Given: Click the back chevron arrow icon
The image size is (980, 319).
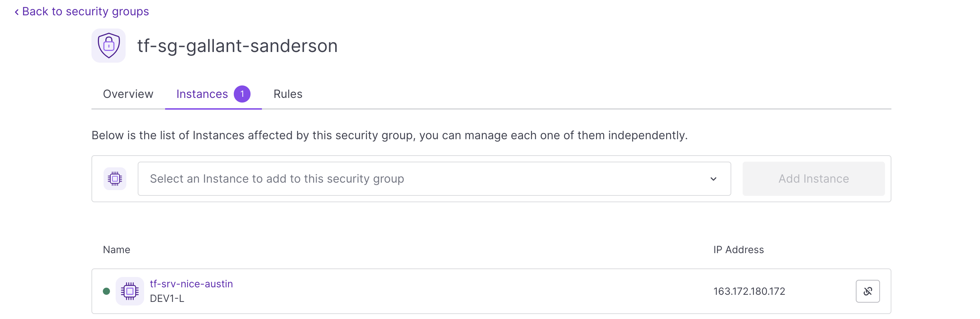Looking at the screenshot, I should [x=16, y=12].
